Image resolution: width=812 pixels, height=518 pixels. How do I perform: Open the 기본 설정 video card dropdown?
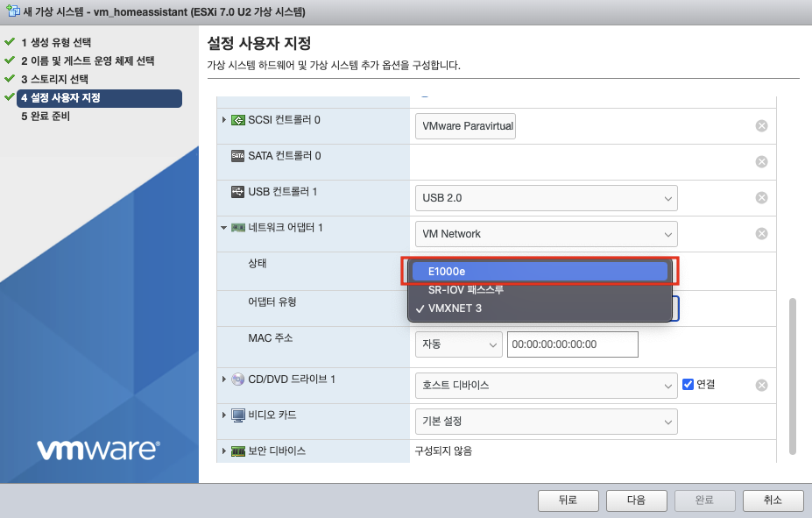tap(547, 421)
